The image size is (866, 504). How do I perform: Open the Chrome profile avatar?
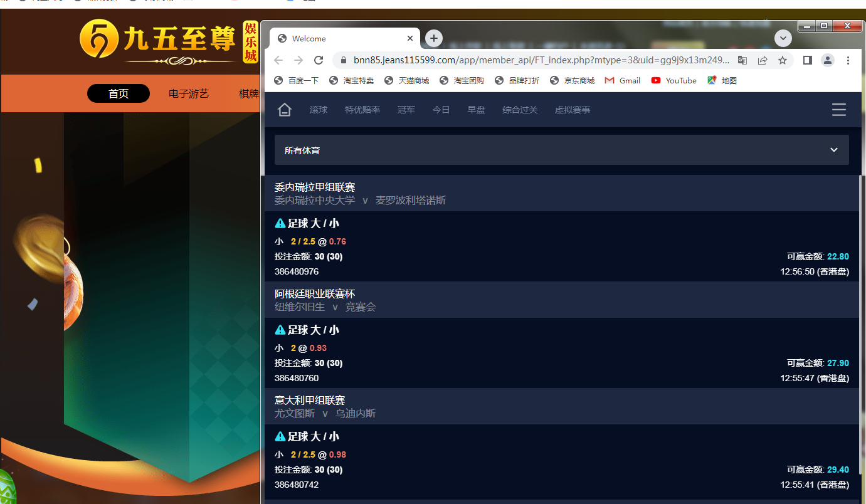(x=828, y=60)
